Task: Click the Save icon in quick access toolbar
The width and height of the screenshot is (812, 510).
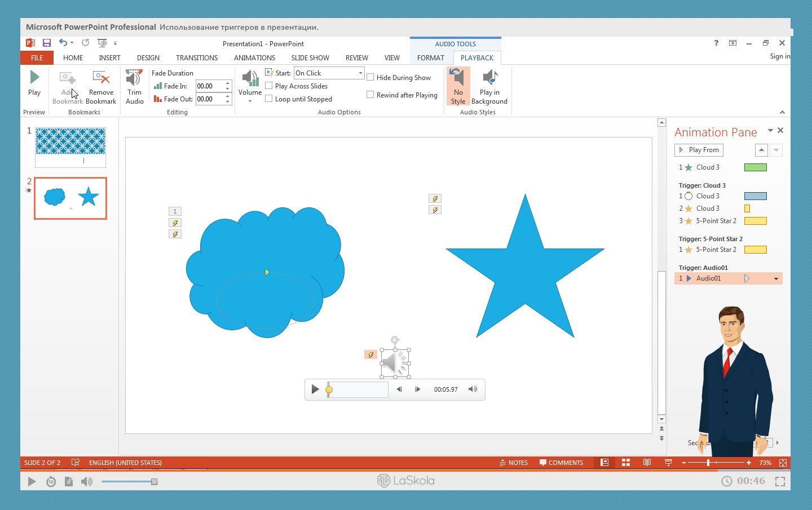Action: pos(47,43)
